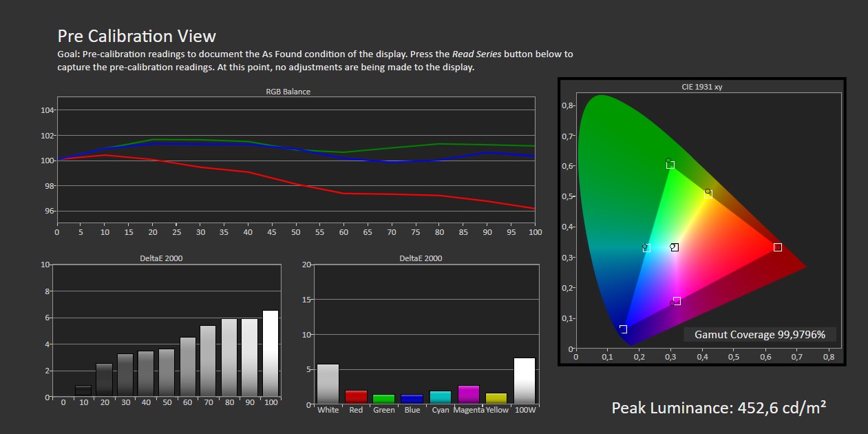Click the Pre Calibration View heading
The image size is (868, 434).
tap(136, 36)
